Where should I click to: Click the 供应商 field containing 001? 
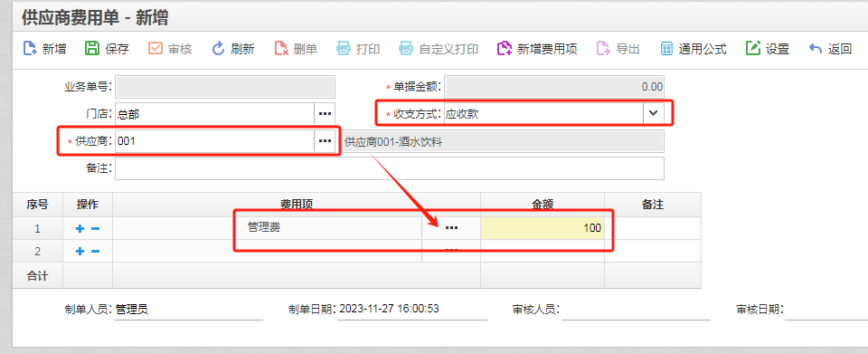215,141
